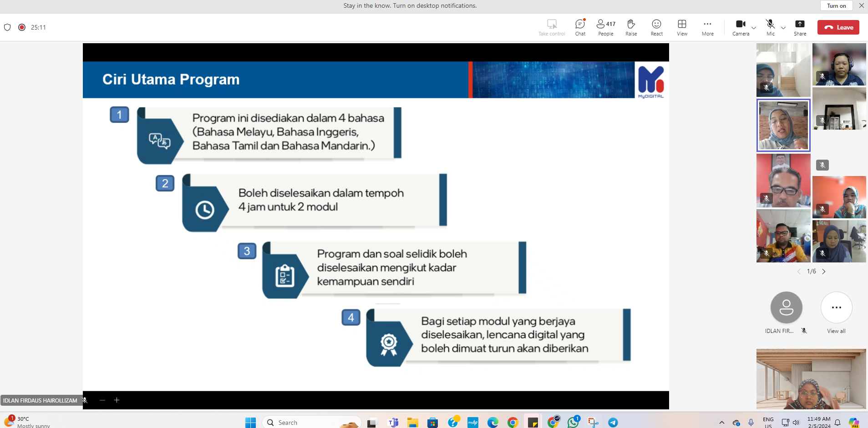Leave the meeting

pos(838,27)
